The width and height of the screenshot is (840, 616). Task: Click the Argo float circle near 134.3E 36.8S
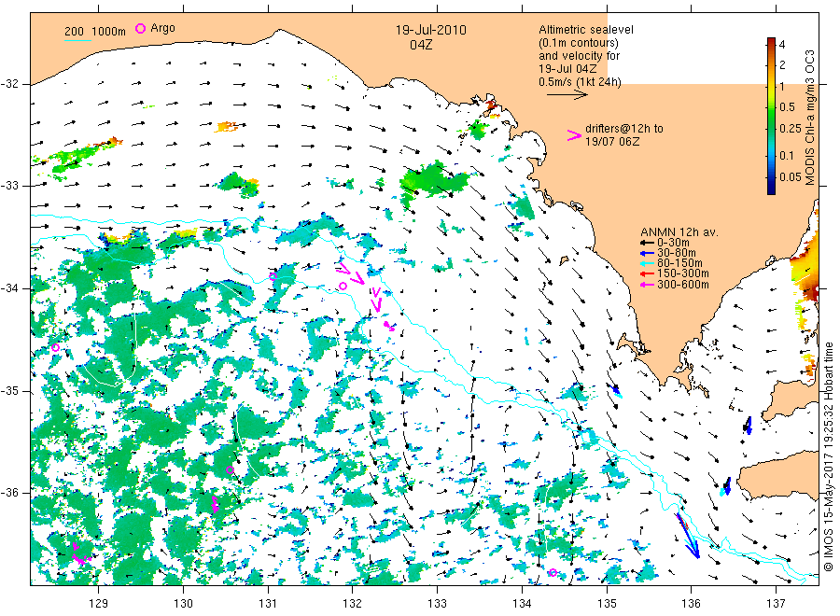(x=553, y=573)
